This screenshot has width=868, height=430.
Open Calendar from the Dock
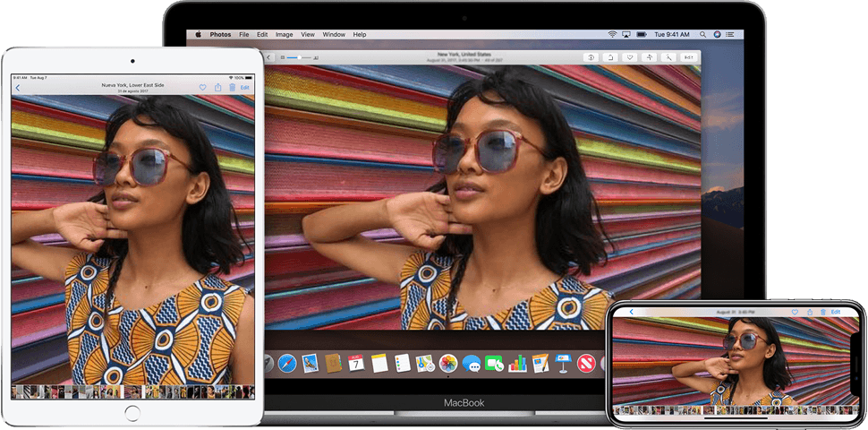(x=355, y=363)
